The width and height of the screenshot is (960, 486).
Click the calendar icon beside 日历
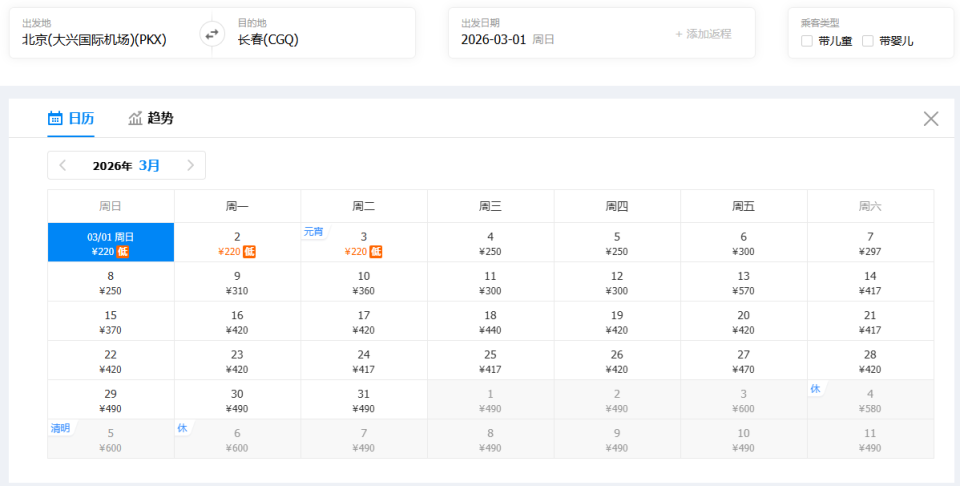(56, 118)
